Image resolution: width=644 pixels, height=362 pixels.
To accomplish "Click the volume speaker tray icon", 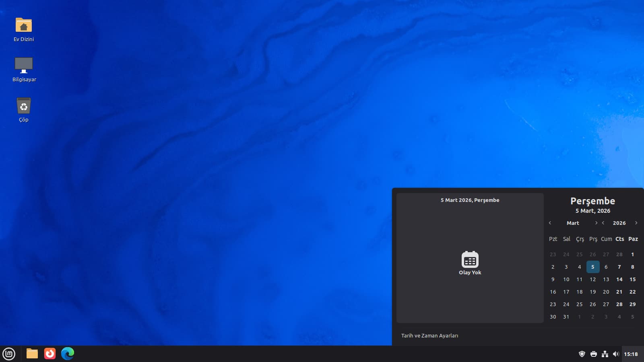I will (615, 354).
